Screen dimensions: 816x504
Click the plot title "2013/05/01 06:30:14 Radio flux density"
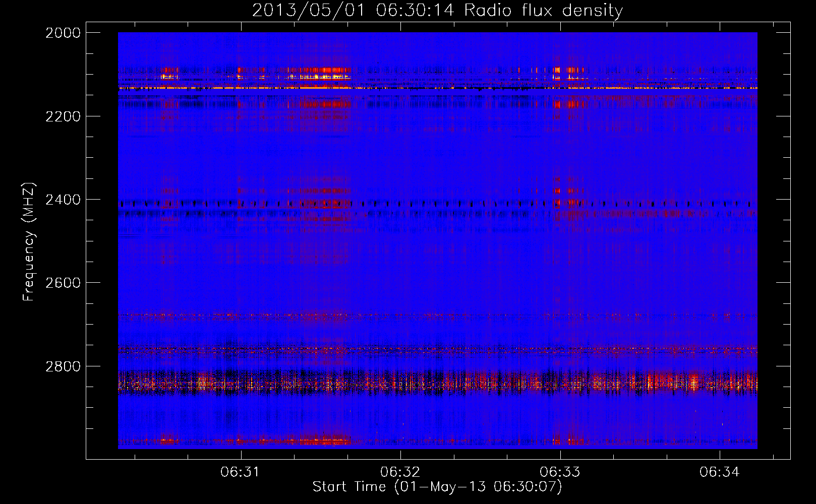[437, 10]
